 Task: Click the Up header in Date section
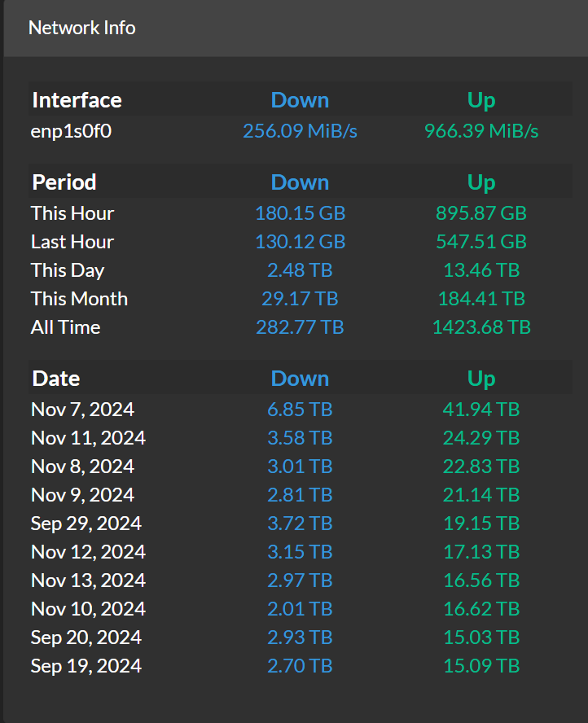[x=481, y=379]
